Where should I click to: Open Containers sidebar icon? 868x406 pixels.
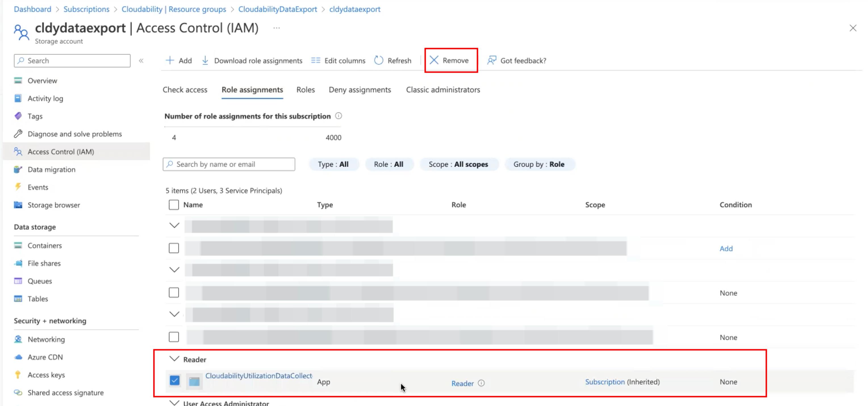pos(18,245)
